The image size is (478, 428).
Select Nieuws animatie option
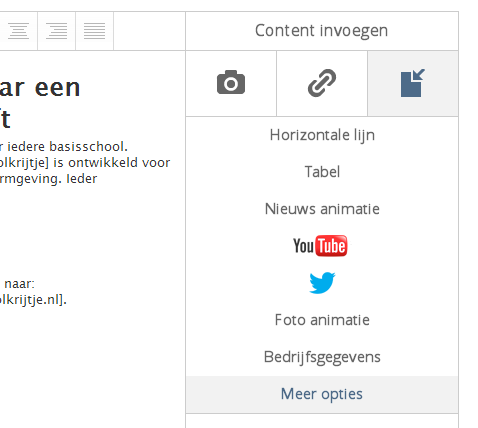pyautogui.click(x=322, y=209)
